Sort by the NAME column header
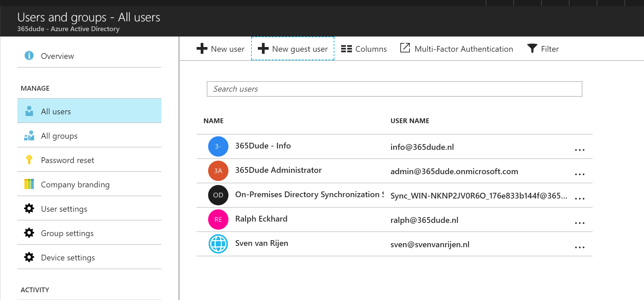The height and width of the screenshot is (300, 644). pos(214,121)
